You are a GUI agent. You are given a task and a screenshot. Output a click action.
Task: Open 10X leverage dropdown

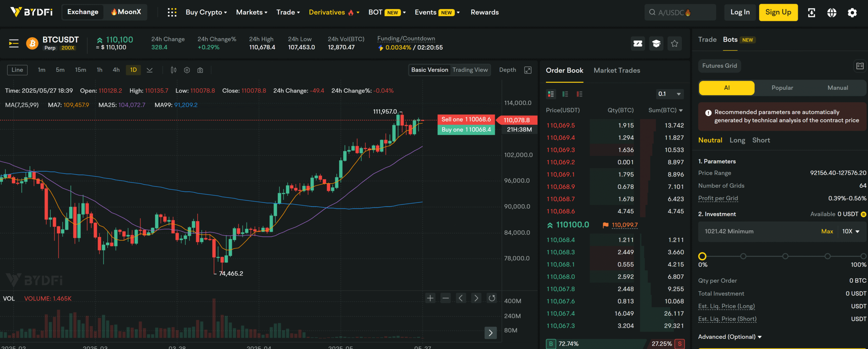point(851,231)
